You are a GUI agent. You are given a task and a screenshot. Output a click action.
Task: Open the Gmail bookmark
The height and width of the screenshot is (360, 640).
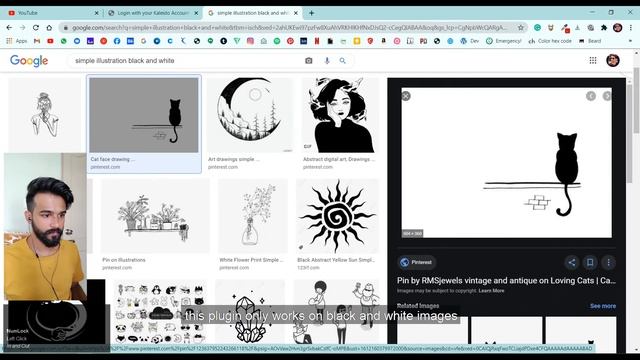(x=37, y=41)
